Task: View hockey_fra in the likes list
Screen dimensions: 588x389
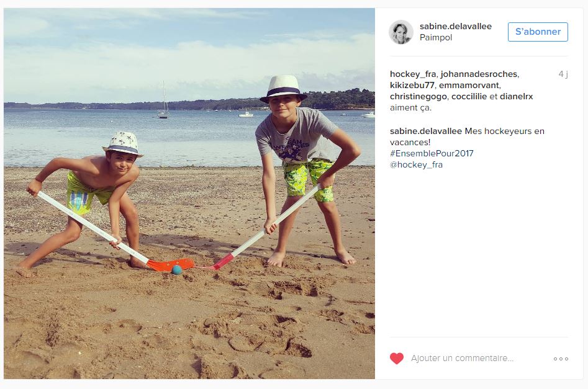Action: [413, 74]
